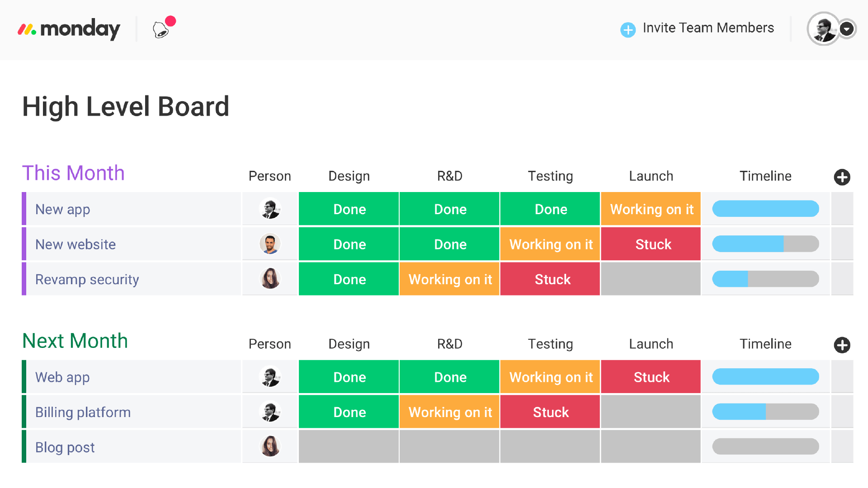Screen dimensions: 868x488
Task: Add column to Next Month group
Action: pyautogui.click(x=841, y=345)
